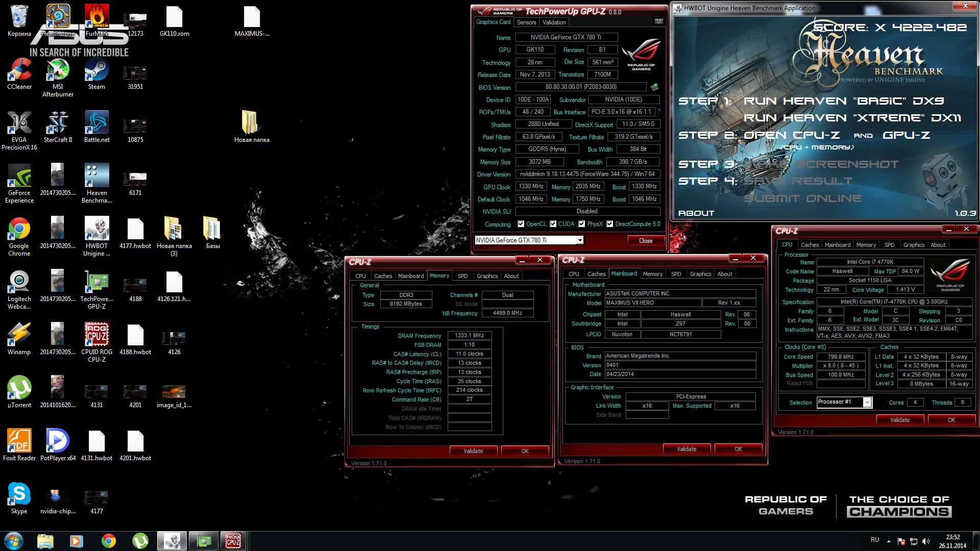Click the bus interface question mark icon

[x=658, y=112]
